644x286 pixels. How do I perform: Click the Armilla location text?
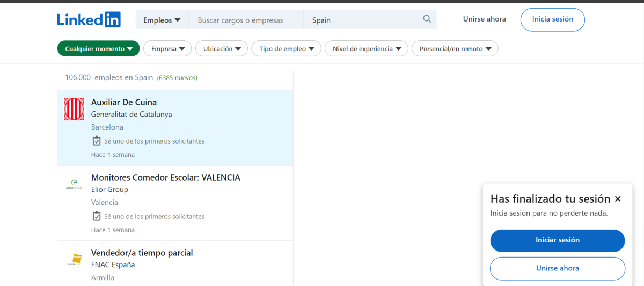pyautogui.click(x=103, y=278)
